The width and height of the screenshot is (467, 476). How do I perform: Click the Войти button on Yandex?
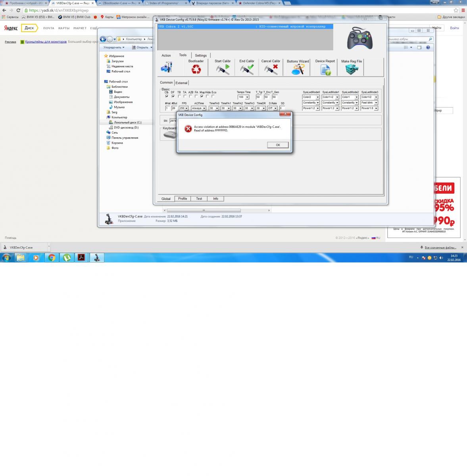(455, 28)
